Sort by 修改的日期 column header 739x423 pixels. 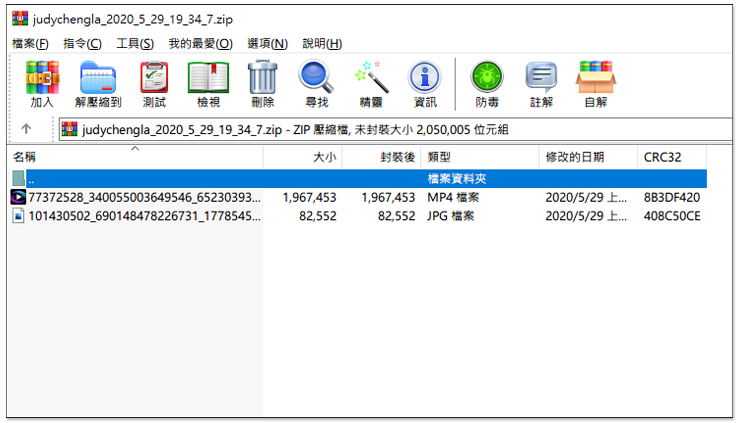588,157
